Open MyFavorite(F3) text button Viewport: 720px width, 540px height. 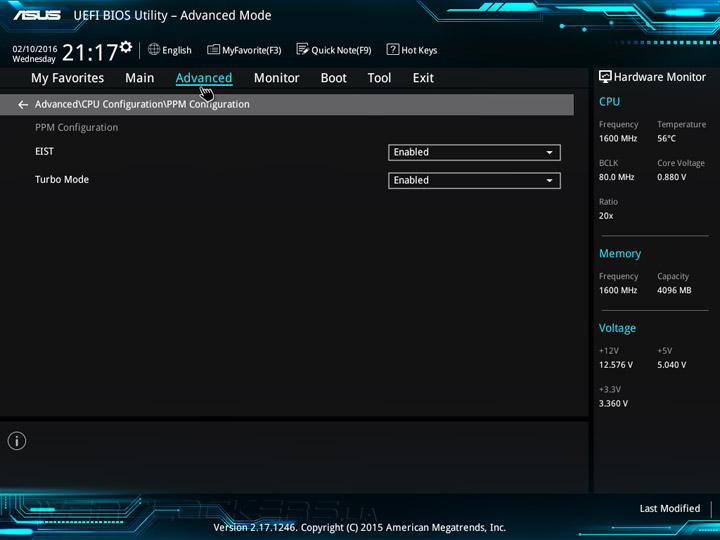coord(252,50)
